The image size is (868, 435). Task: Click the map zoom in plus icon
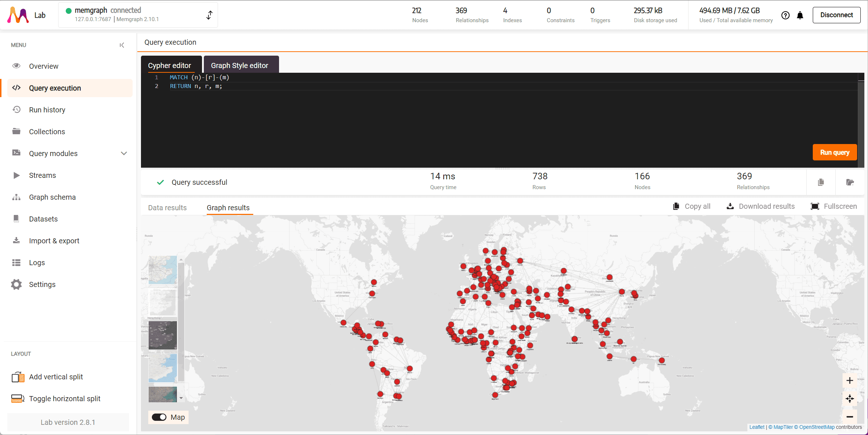click(849, 380)
